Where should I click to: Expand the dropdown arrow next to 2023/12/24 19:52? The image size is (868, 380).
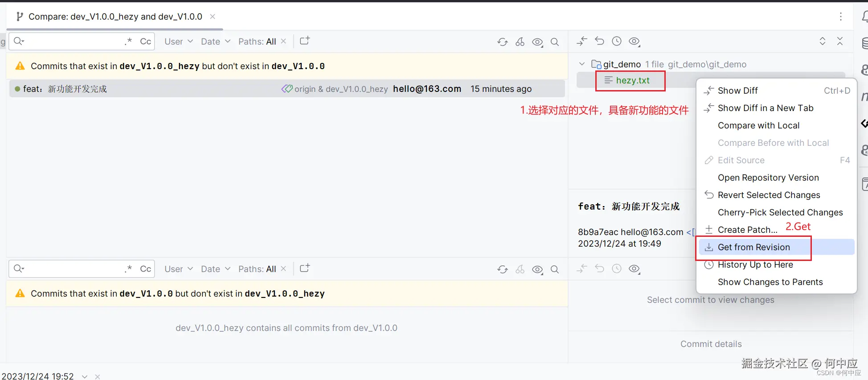click(x=85, y=376)
